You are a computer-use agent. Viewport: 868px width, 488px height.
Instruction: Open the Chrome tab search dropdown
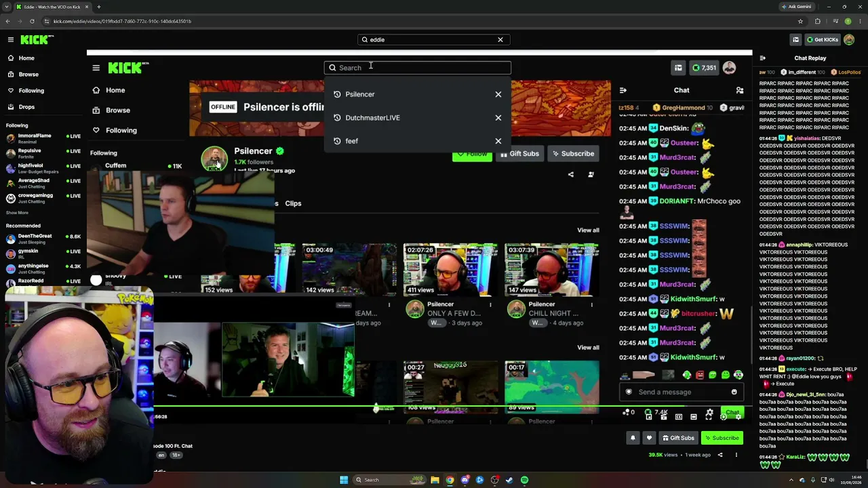[8, 7]
